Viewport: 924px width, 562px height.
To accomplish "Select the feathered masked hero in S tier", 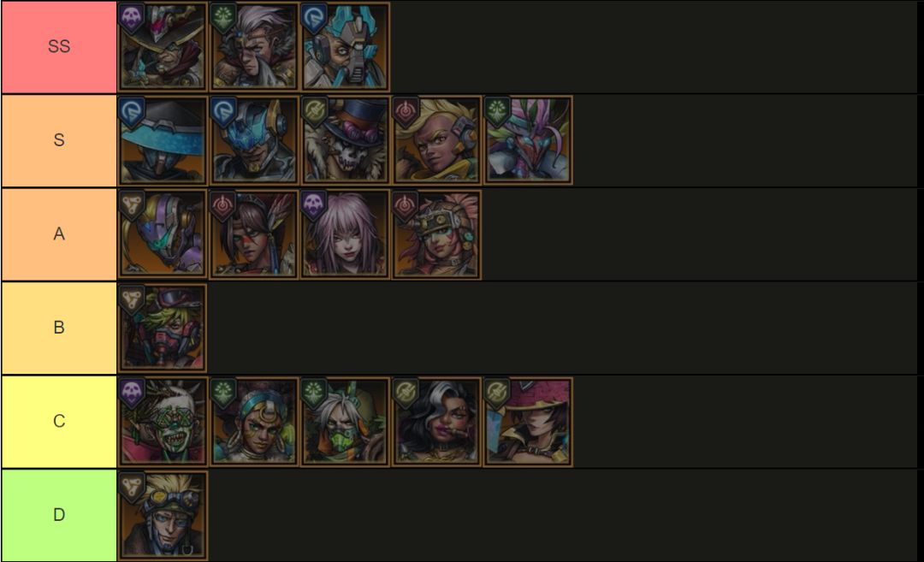I will [528, 140].
